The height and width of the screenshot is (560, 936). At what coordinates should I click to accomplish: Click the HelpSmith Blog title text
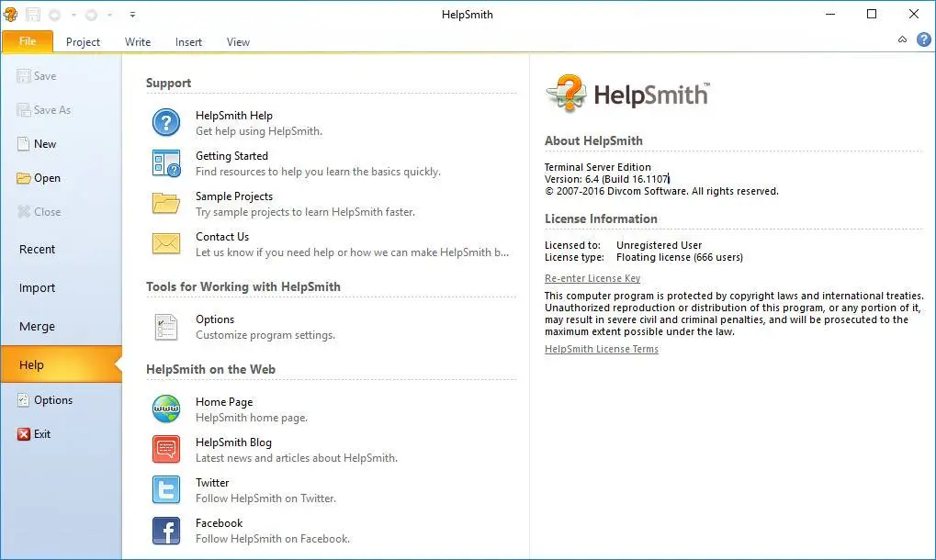coord(233,442)
